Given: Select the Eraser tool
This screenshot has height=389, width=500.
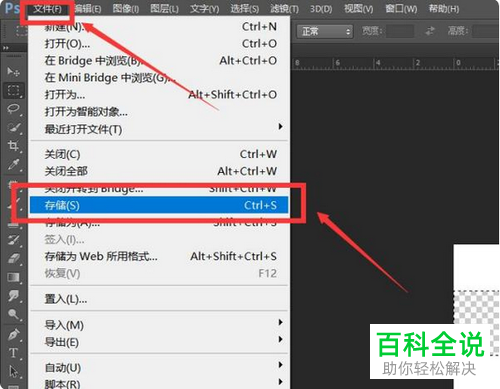Looking at the screenshot, I should pos(14,258).
